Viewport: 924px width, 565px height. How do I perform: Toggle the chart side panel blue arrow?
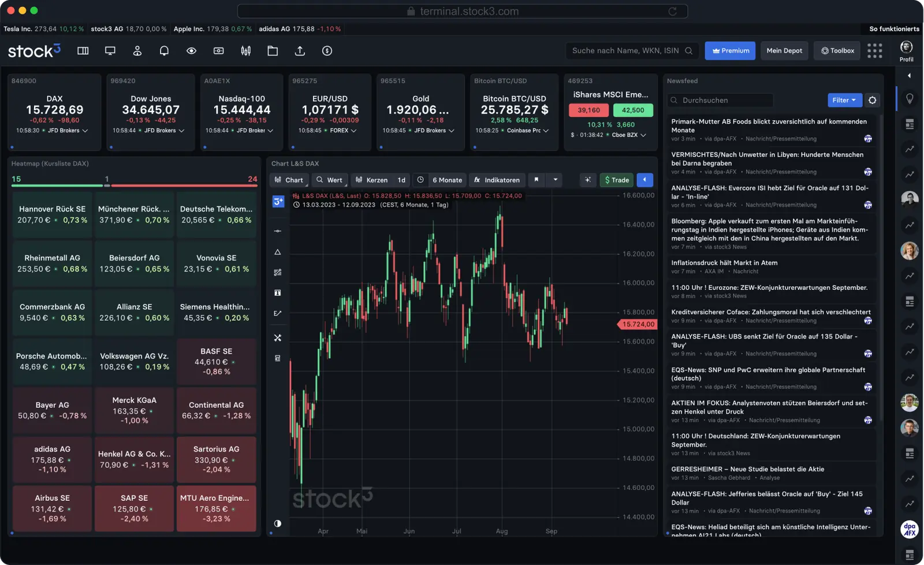click(644, 180)
